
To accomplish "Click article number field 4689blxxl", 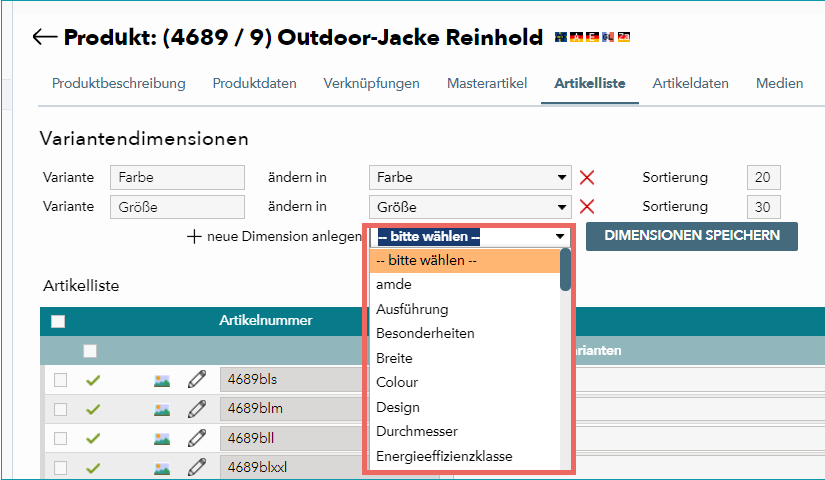I will click(x=291, y=467).
